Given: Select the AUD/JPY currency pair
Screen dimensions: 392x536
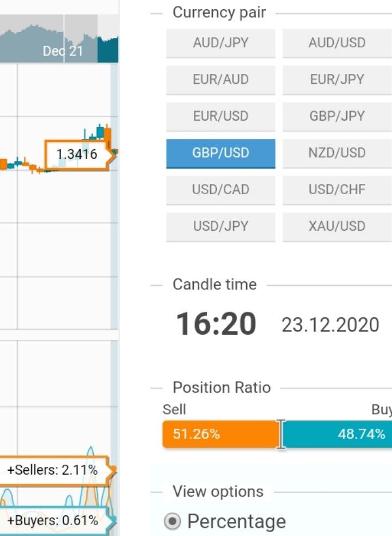Looking at the screenshot, I should [x=220, y=43].
